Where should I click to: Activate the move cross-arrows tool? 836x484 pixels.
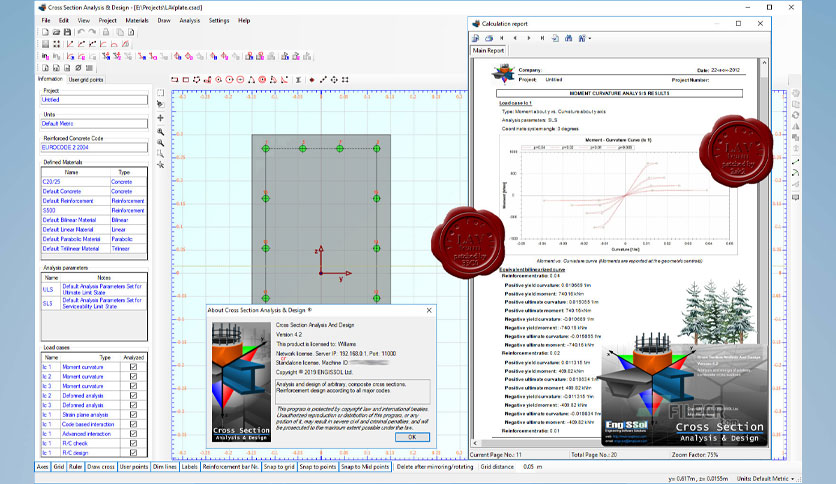point(334,79)
